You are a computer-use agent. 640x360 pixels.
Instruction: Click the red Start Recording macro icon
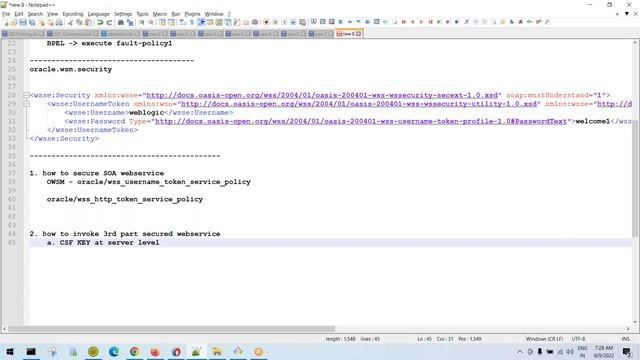pos(266,22)
